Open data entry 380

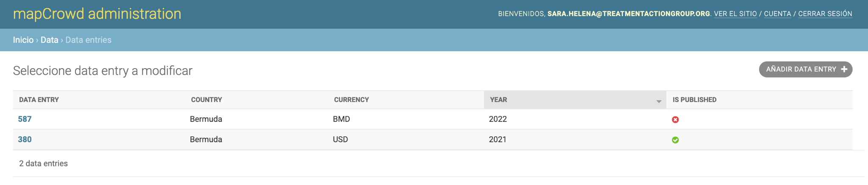coord(25,139)
